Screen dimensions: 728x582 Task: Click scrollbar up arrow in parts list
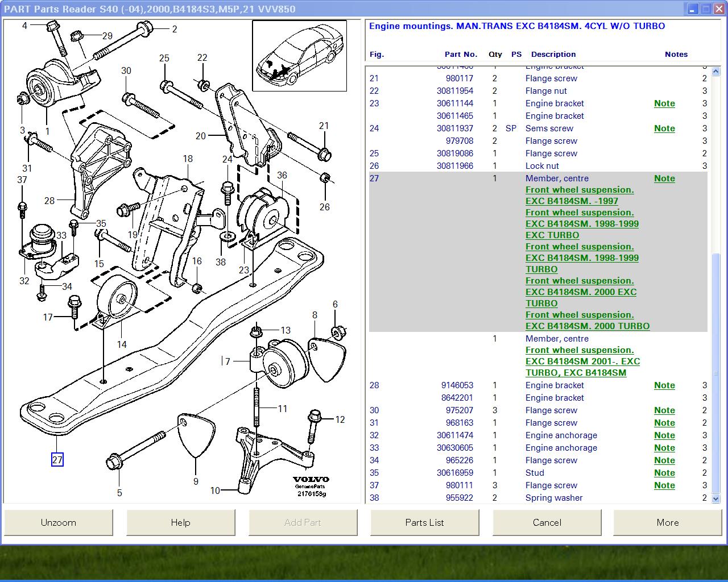717,71
